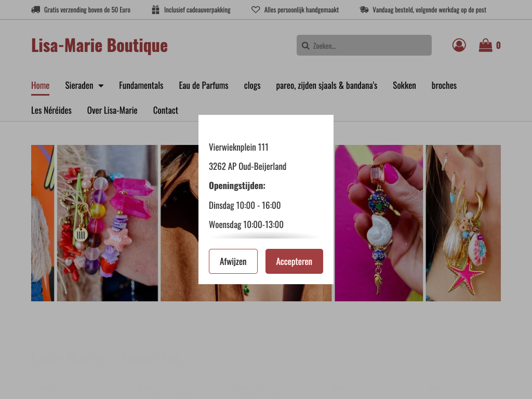Image resolution: width=532 pixels, height=399 pixels.
Task: Expand the Sieraden dropdown arrow
Action: click(101, 86)
